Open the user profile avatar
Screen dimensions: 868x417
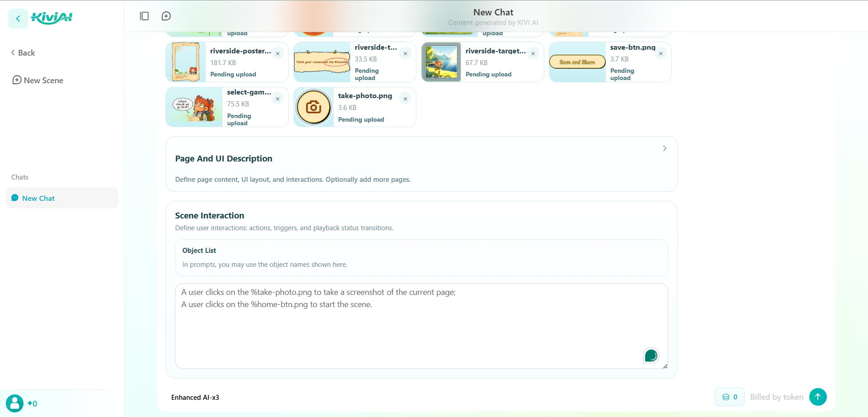[14, 403]
